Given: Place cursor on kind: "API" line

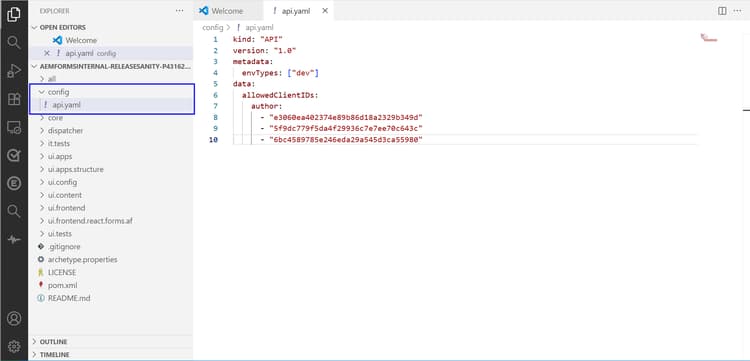Looking at the screenshot, I should click(258, 39).
